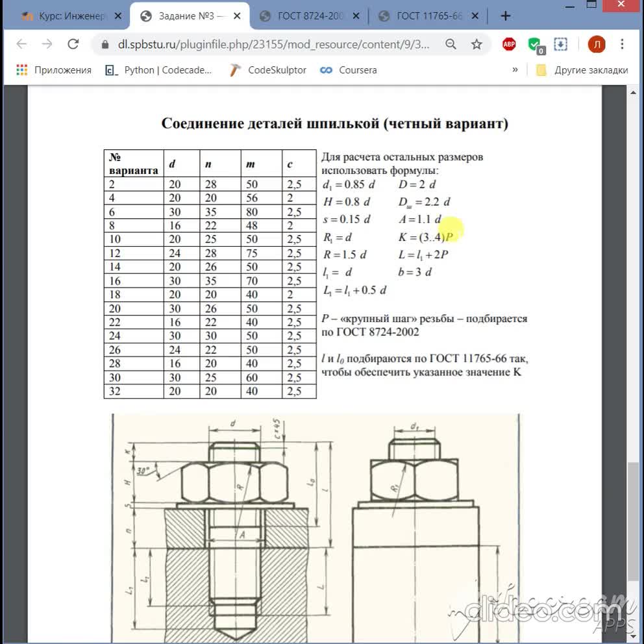Click the formula K = (3..4)P
This screenshot has width=644, height=644.
(x=426, y=237)
